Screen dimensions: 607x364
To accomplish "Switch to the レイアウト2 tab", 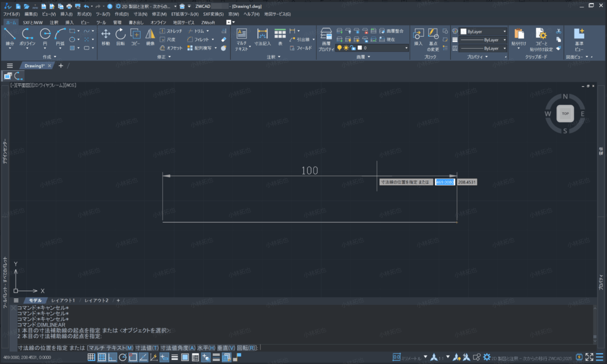I will [96, 300].
